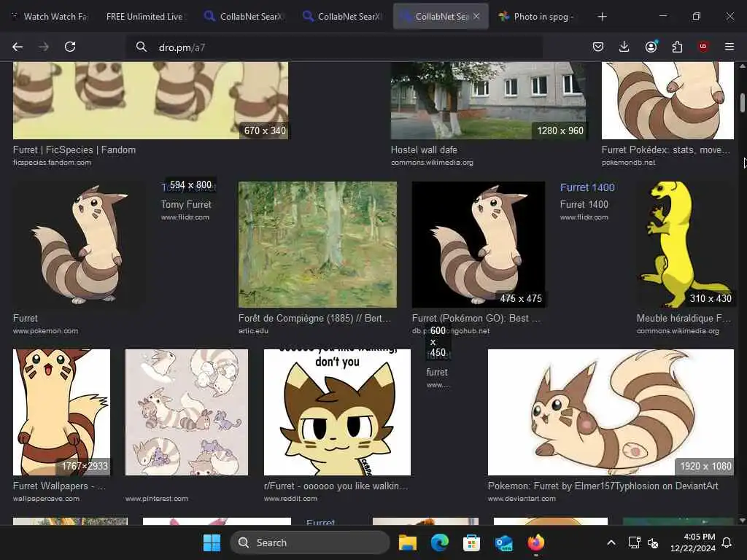Open the extensions puzzle icon
The image size is (747, 560).
click(677, 47)
